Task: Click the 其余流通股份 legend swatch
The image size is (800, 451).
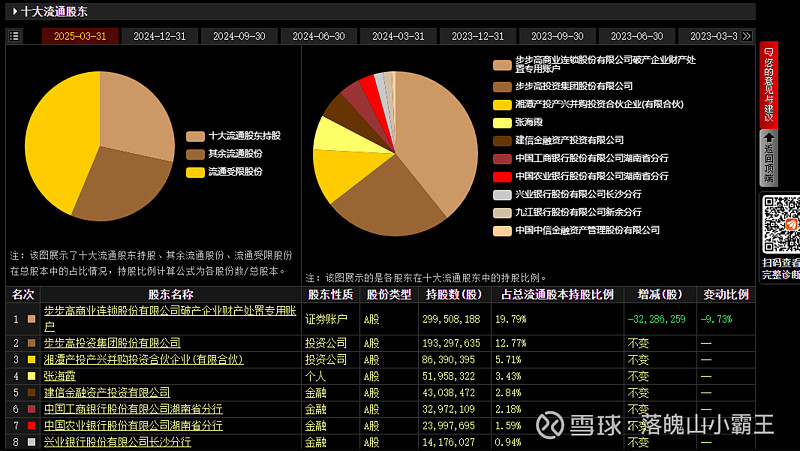Action: coord(195,154)
